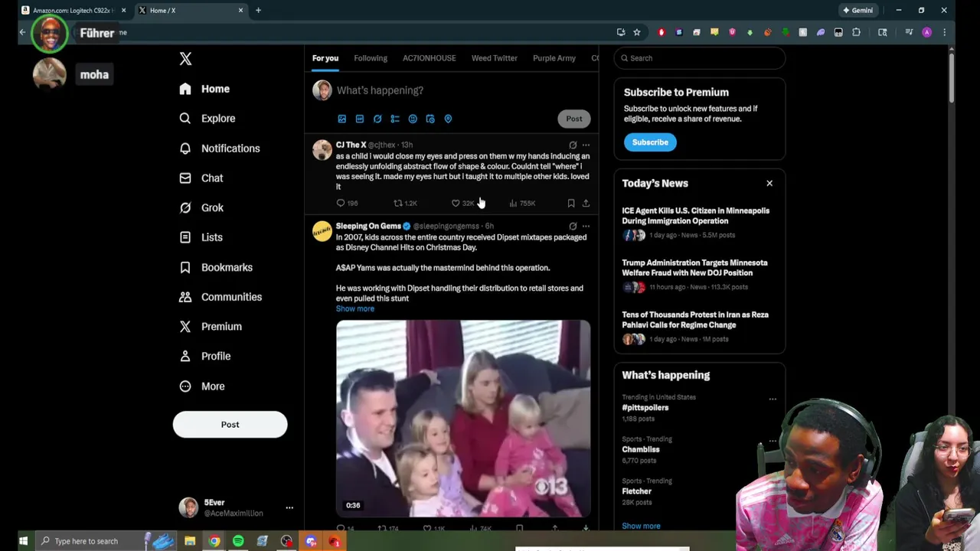Open Chrome profile avatar A
The height and width of the screenshot is (551, 980).
tap(927, 32)
